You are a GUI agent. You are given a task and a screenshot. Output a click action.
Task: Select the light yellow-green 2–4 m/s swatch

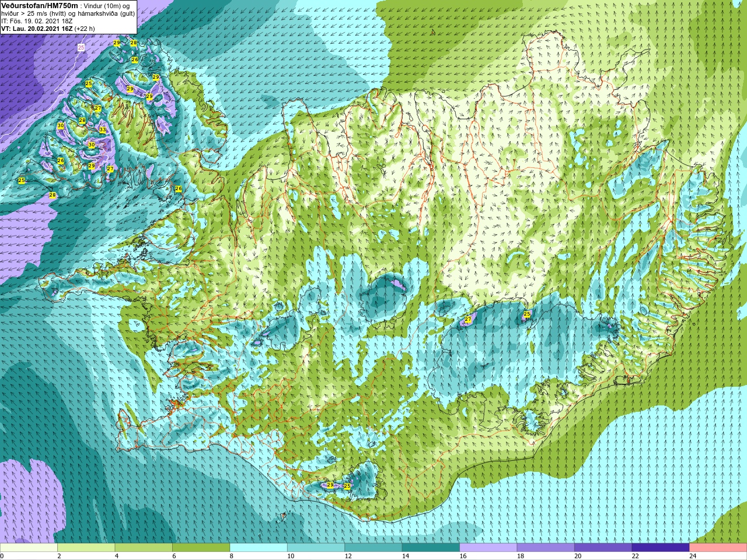pyautogui.click(x=86, y=548)
